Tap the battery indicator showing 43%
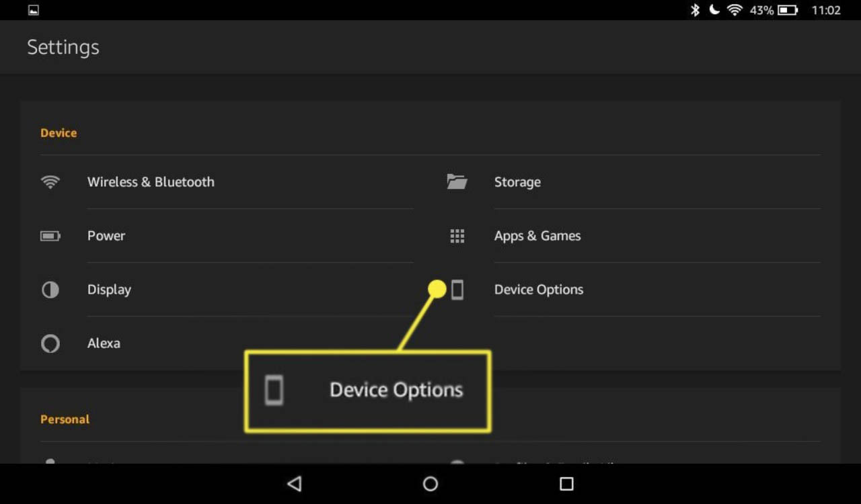 click(x=788, y=9)
